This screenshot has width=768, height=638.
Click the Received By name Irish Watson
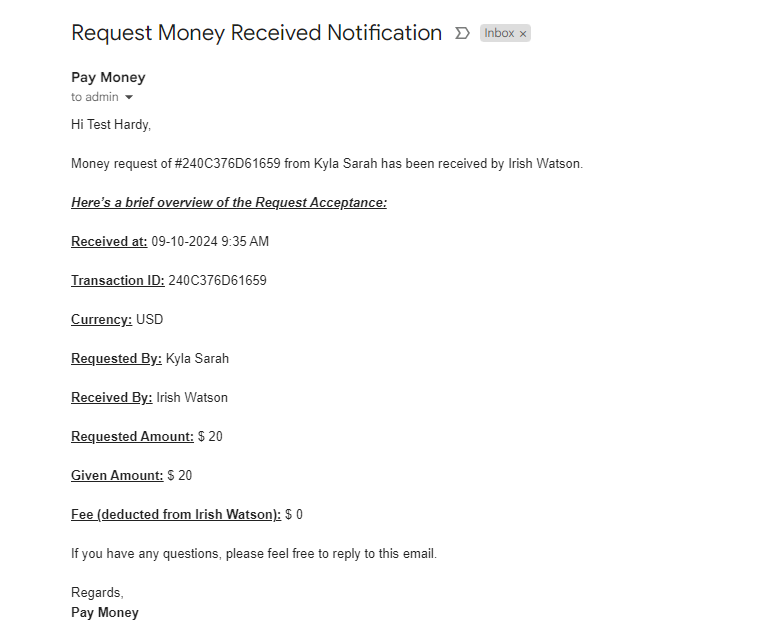coord(192,397)
